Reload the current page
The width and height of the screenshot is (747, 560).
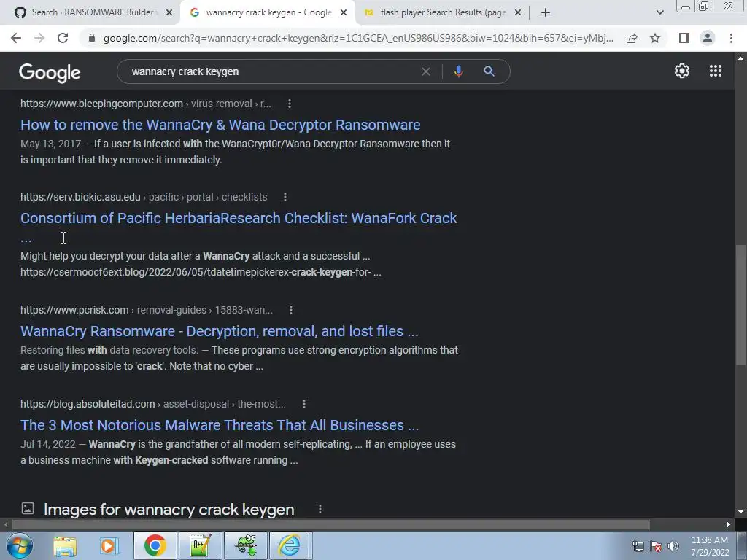click(x=63, y=38)
